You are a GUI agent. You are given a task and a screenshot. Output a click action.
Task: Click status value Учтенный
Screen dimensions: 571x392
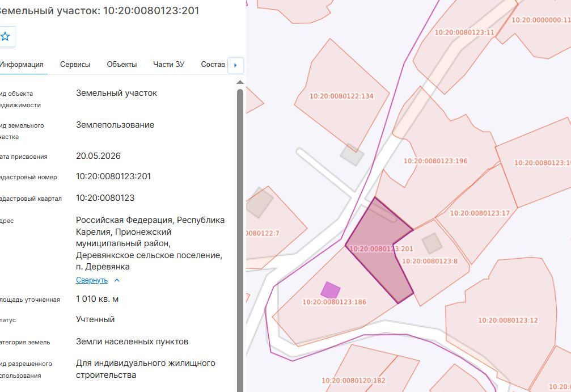click(x=95, y=319)
